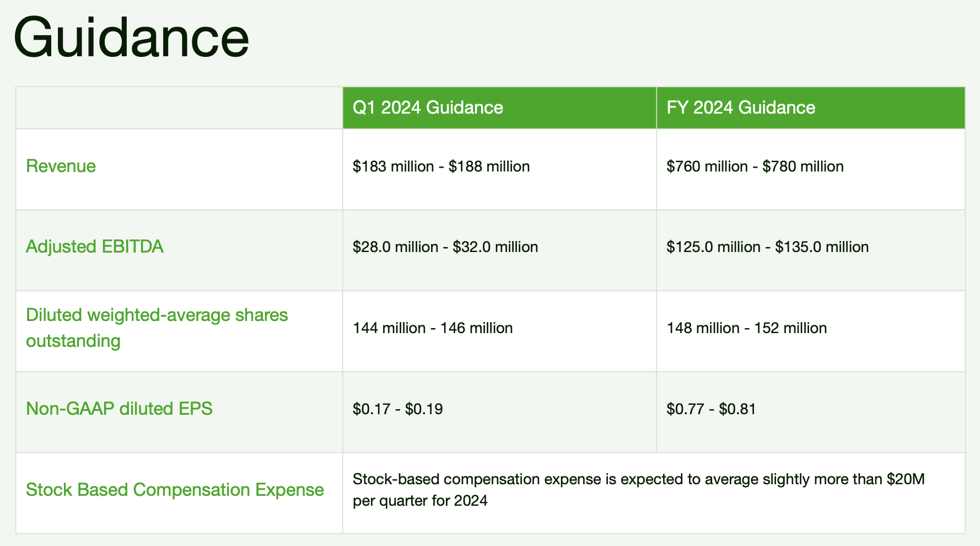Viewport: 980px width, 546px height.
Task: Click the blank top-left header cell
Action: tap(179, 108)
